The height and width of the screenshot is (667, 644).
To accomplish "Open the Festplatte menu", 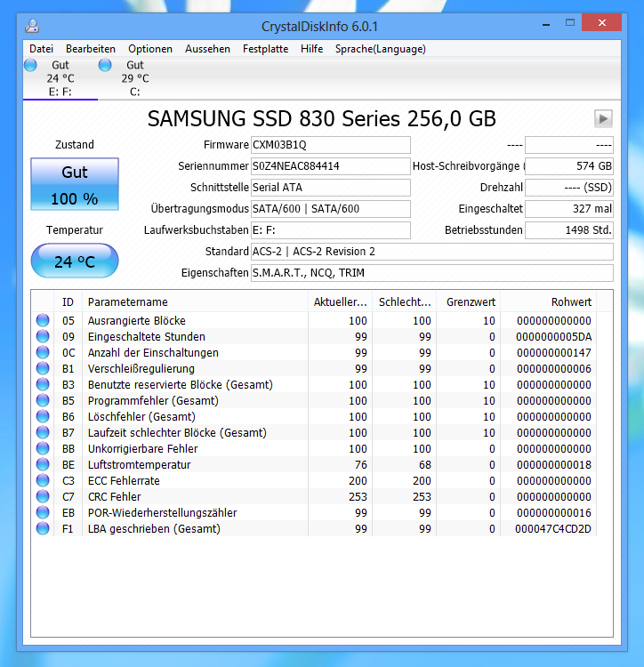I will pos(265,49).
